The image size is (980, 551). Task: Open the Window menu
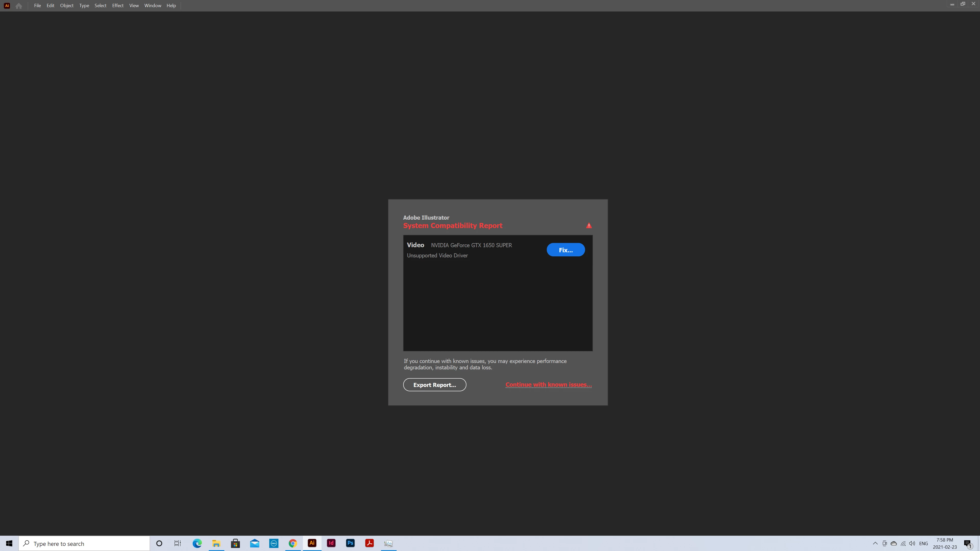153,6
